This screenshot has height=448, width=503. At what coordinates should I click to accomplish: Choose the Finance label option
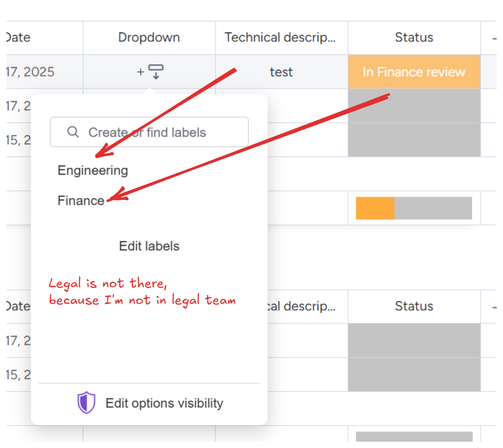81,201
